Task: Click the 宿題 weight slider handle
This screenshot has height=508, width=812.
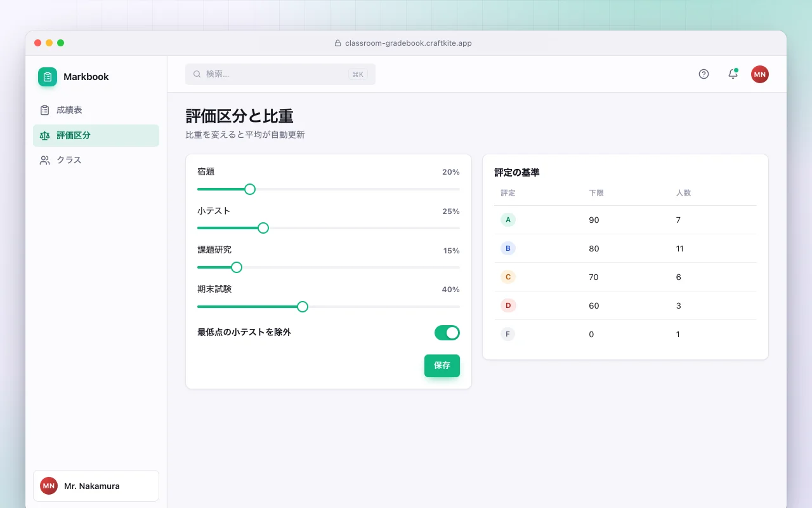Action: coord(250,189)
